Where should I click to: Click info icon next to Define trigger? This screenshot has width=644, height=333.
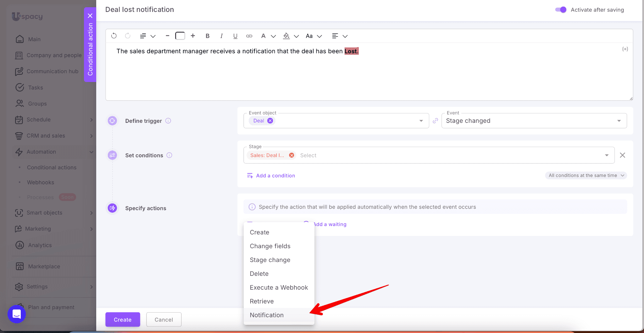[168, 121]
